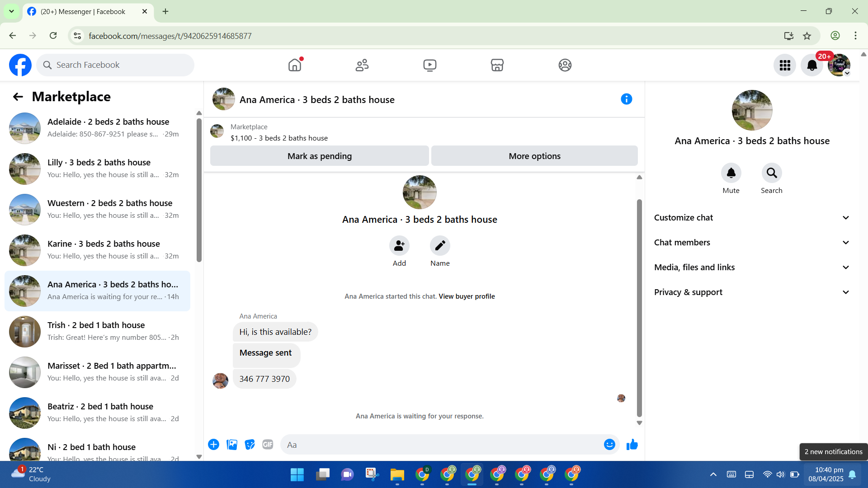The width and height of the screenshot is (868, 488).
Task: Choose a sticker
Action: pos(250,445)
